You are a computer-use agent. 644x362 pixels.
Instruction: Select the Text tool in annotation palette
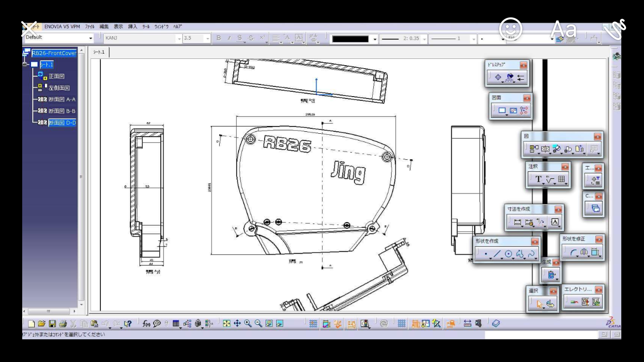tap(538, 180)
